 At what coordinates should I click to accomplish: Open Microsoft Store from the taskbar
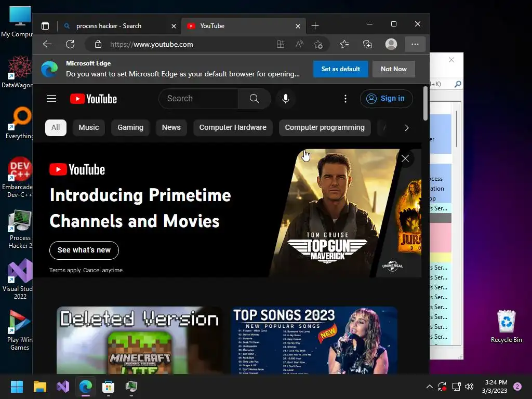click(x=108, y=387)
